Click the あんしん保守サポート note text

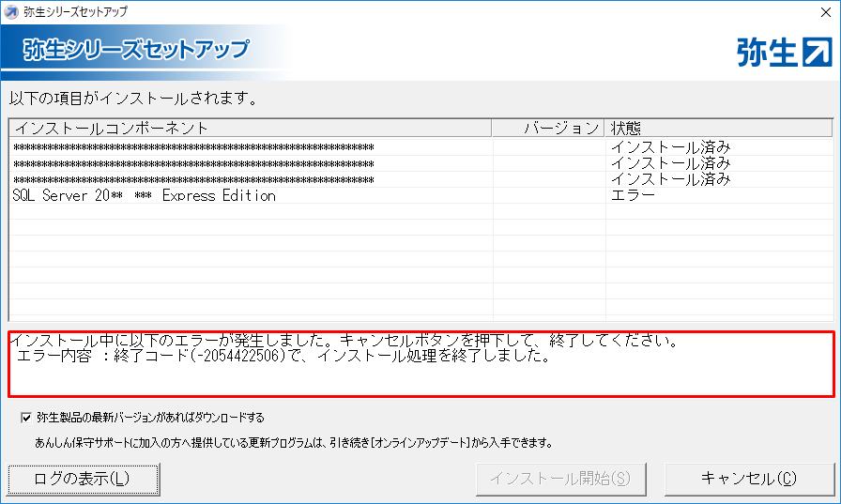pos(294,443)
